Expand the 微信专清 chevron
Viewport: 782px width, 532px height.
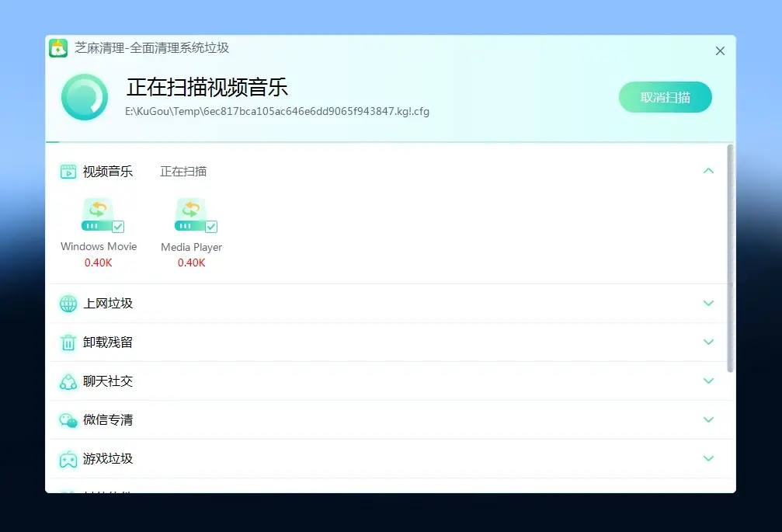(x=708, y=419)
